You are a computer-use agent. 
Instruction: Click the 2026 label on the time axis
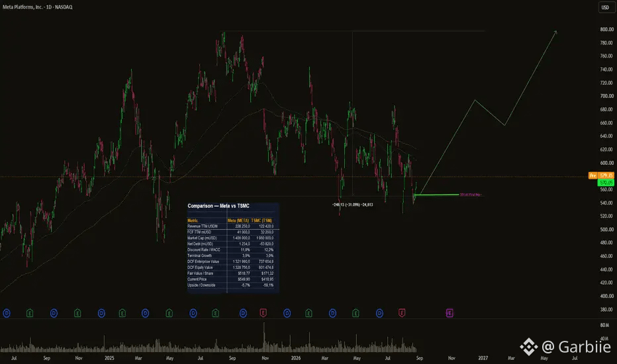295,358
